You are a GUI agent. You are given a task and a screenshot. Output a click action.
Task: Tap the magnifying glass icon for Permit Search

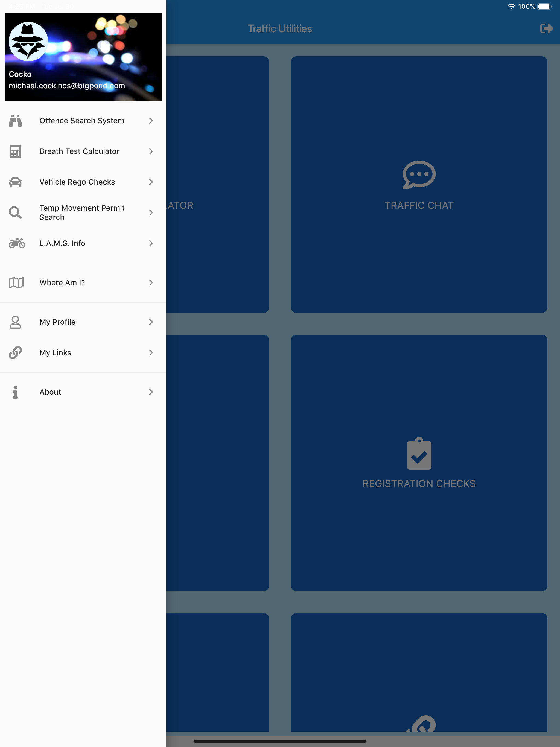tap(15, 212)
